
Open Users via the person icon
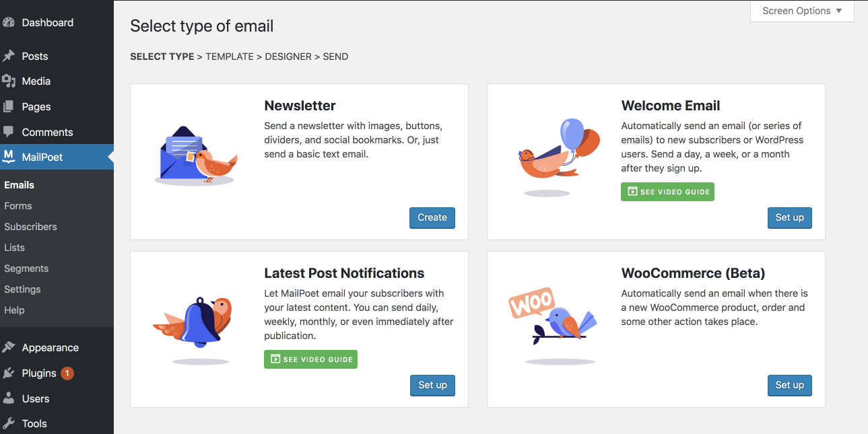(11, 398)
